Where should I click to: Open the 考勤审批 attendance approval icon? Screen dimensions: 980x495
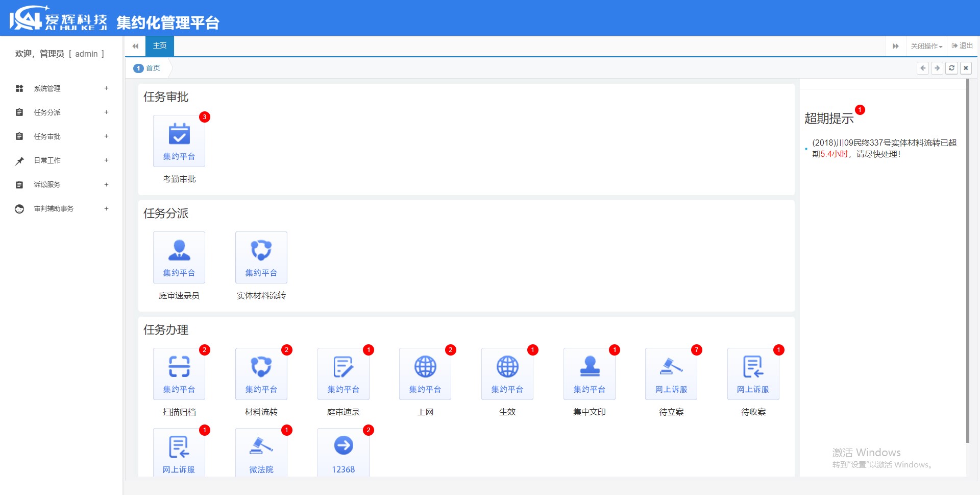pos(179,141)
